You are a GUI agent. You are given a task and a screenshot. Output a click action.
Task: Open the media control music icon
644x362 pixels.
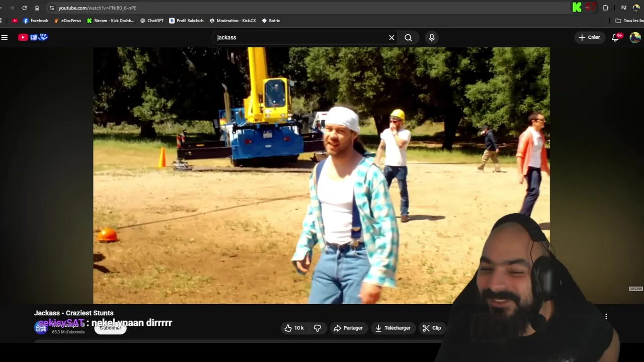624,8
